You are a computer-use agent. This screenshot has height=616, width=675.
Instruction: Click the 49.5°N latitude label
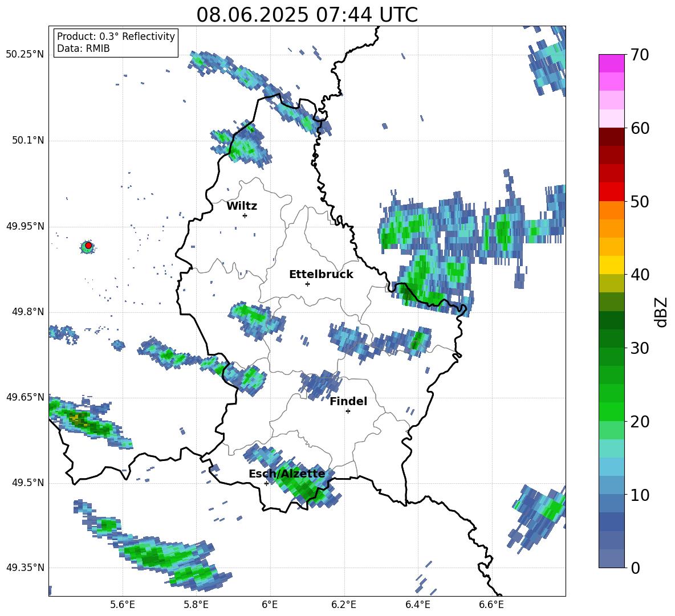28,483
